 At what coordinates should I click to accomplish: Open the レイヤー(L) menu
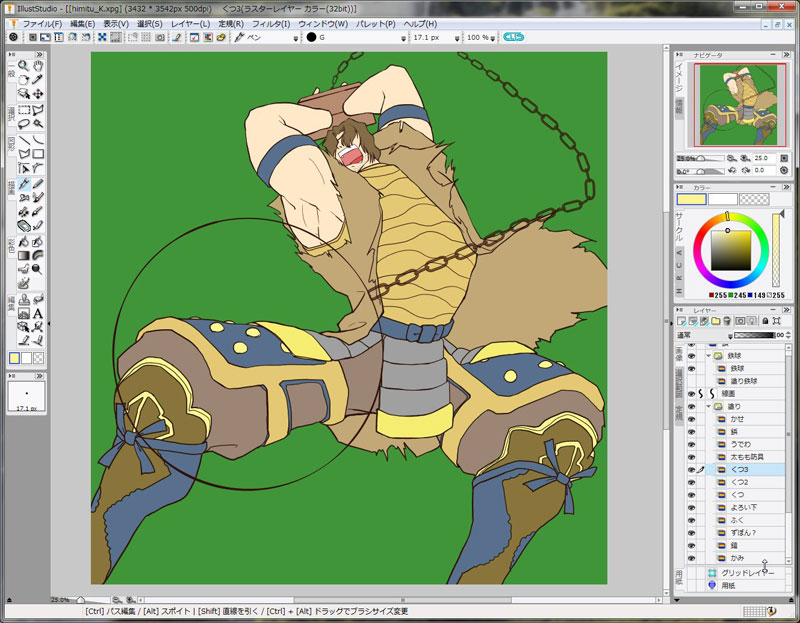pyautogui.click(x=190, y=23)
